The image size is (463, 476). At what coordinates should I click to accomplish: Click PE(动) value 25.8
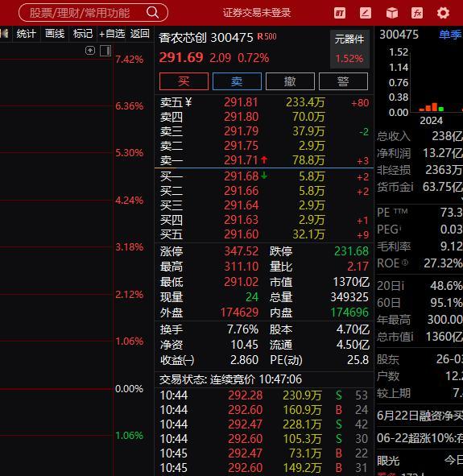pos(358,360)
